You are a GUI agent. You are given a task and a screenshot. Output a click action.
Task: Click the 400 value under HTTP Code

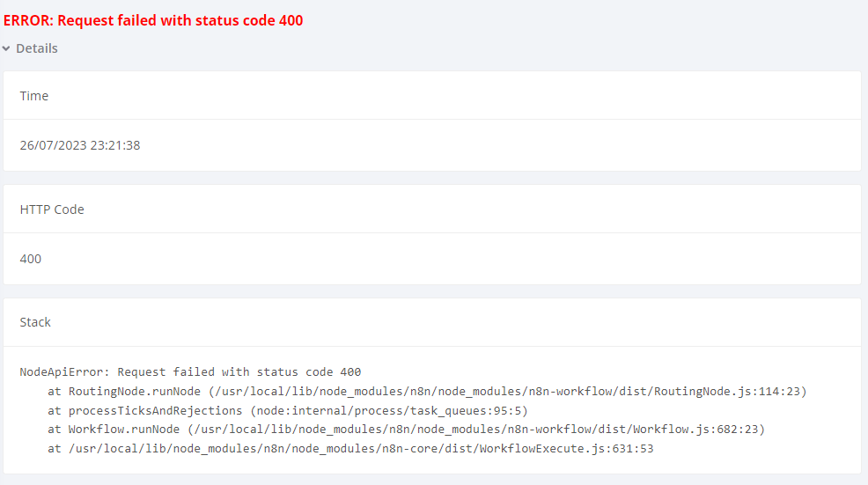coord(31,259)
